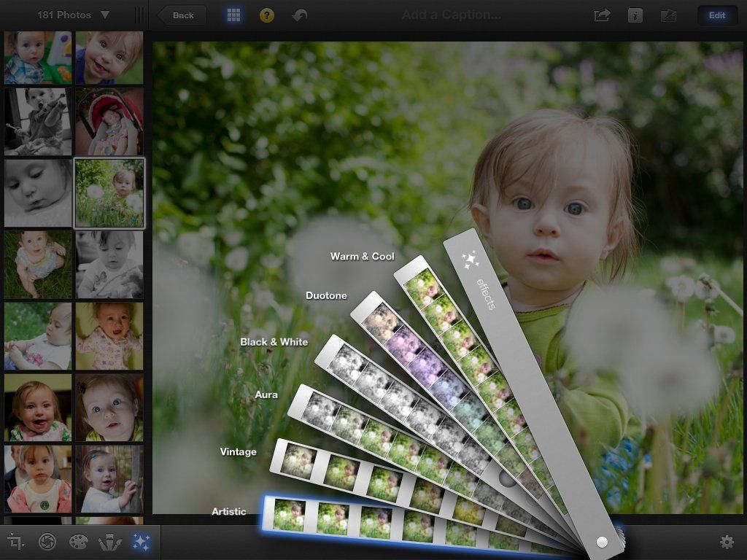Viewport: 747px width, 560px height.
Task: Open the settings gear
Action: coord(727,542)
